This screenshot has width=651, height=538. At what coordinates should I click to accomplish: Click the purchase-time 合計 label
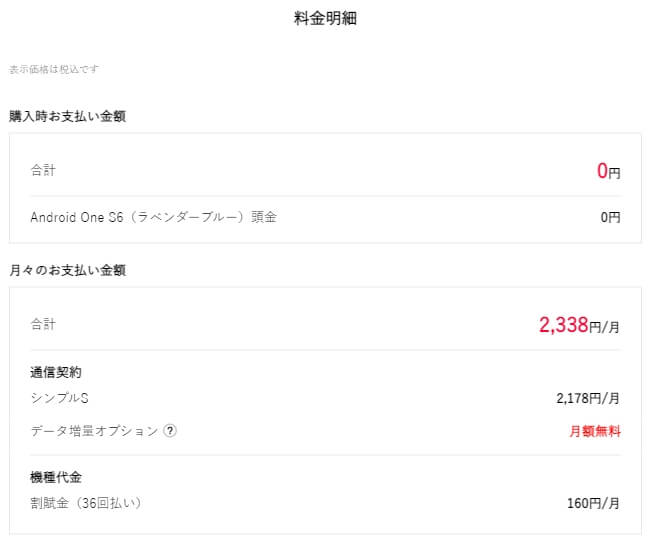pos(43,170)
